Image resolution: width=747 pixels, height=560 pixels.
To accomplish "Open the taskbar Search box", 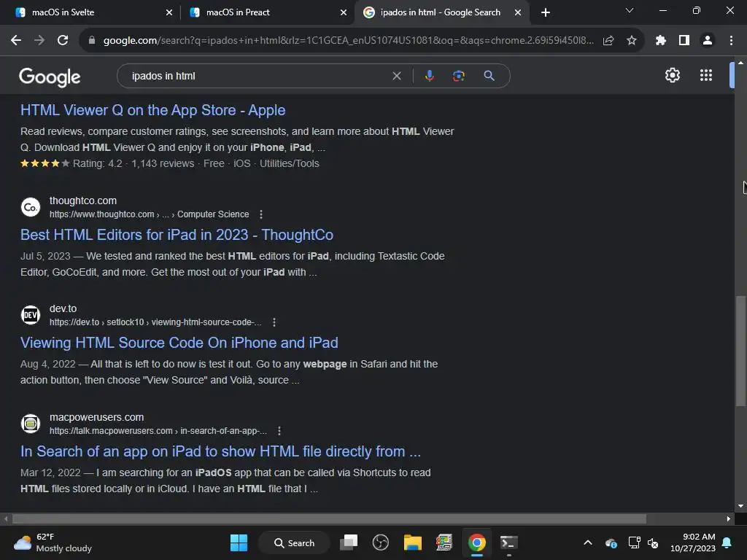I will coord(294,542).
